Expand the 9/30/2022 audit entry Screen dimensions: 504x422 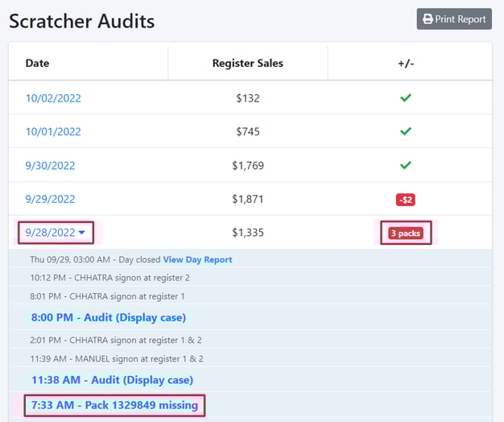(50, 166)
